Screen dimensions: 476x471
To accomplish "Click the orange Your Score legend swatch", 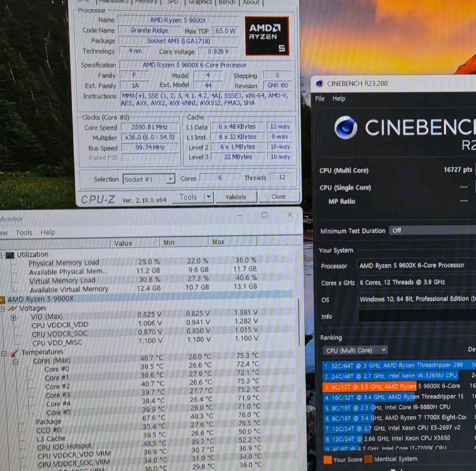I will pyautogui.click(x=328, y=460).
